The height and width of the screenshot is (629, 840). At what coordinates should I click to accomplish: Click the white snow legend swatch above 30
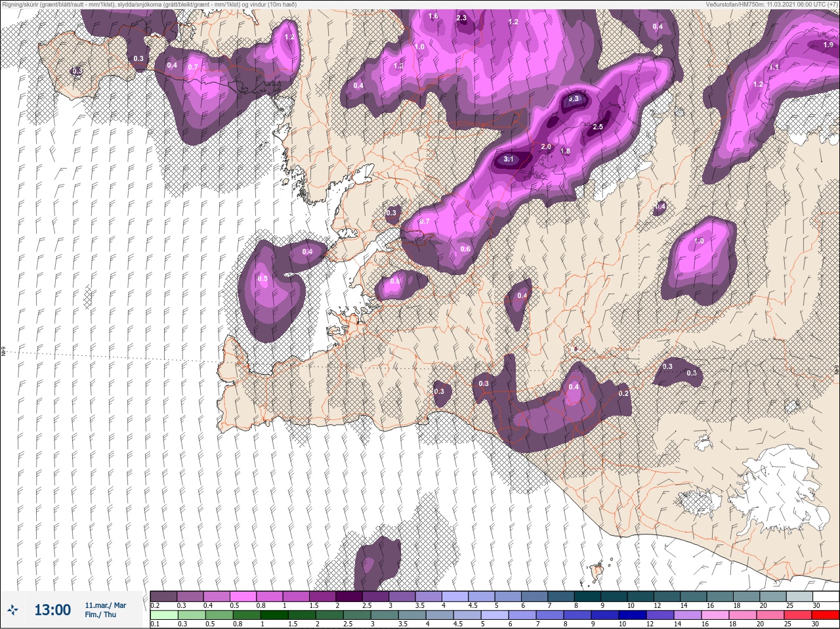[825, 596]
